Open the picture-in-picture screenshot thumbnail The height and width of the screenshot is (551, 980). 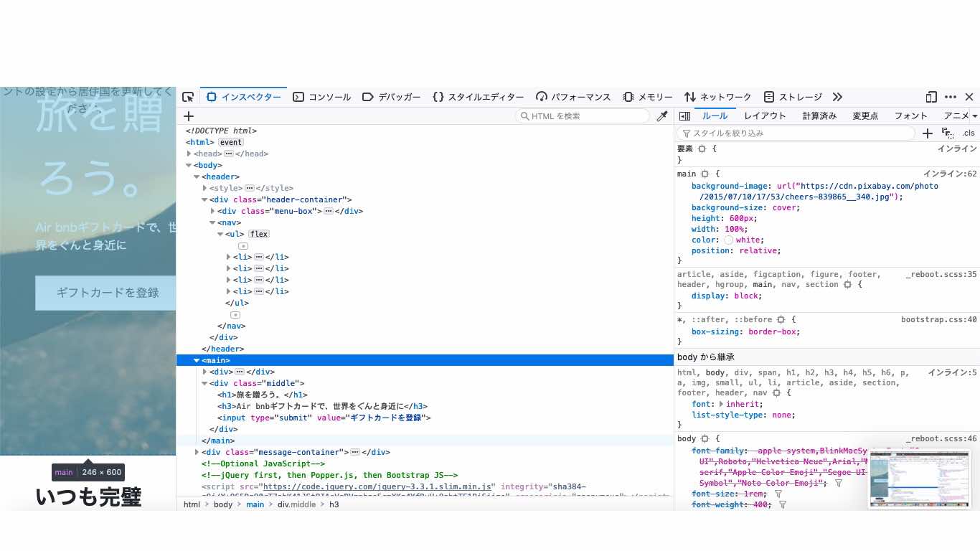[x=919, y=479]
